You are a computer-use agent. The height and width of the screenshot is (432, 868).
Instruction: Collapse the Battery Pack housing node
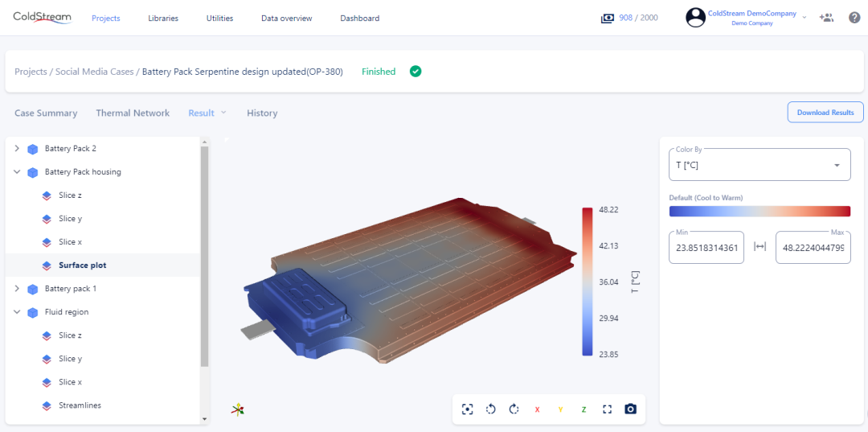tap(17, 172)
